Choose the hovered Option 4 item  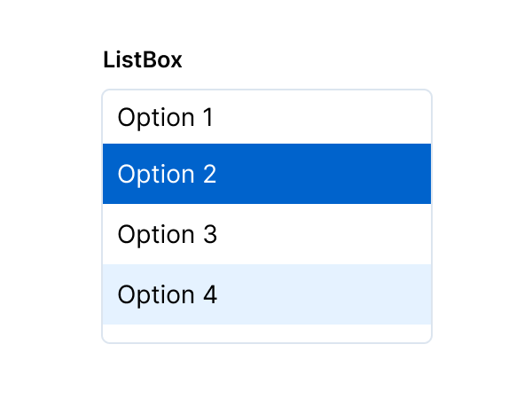point(266,294)
